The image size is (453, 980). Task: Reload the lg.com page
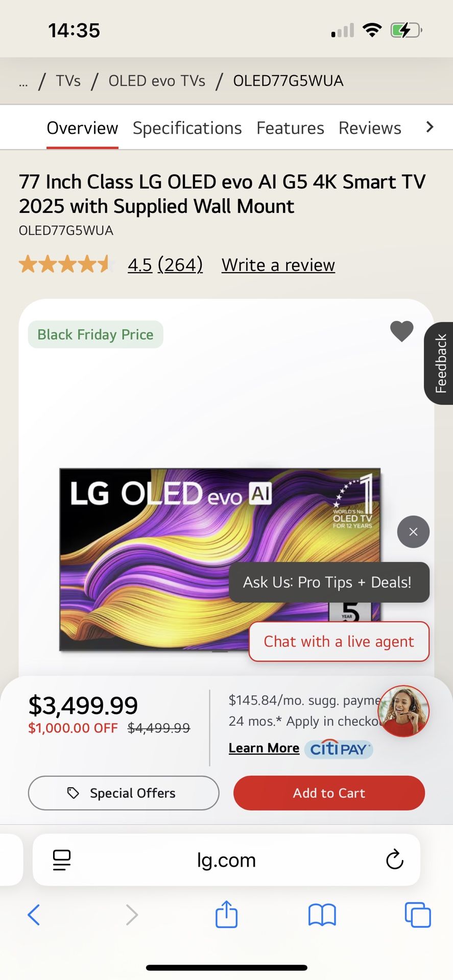(394, 860)
